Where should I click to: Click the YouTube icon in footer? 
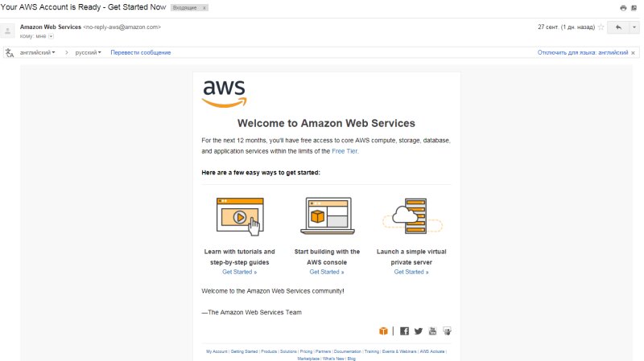tap(432, 330)
